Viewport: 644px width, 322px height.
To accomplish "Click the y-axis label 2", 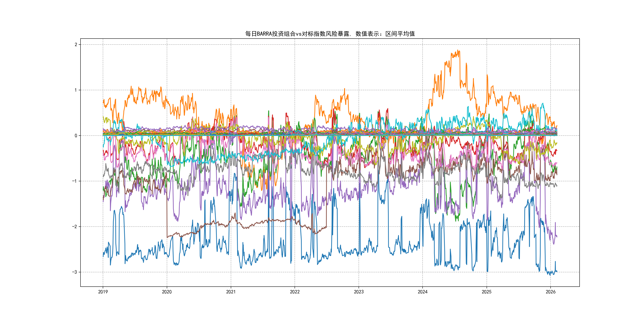I will click(x=76, y=45).
